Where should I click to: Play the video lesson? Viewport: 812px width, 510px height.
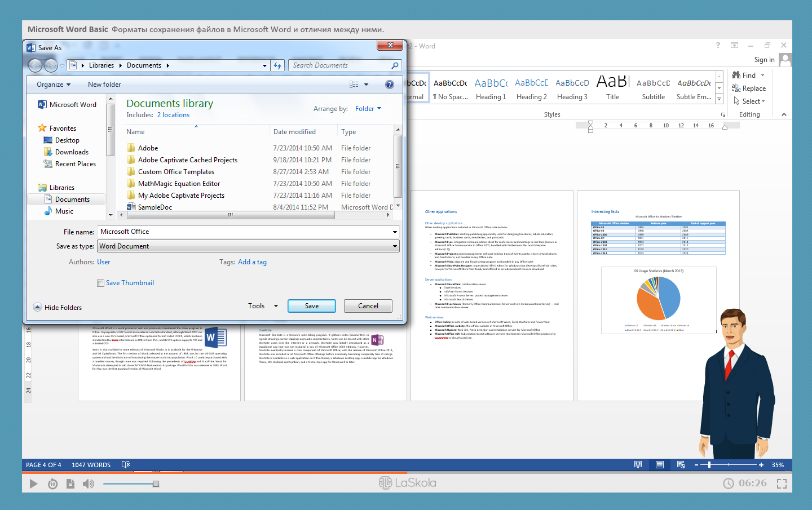33,484
